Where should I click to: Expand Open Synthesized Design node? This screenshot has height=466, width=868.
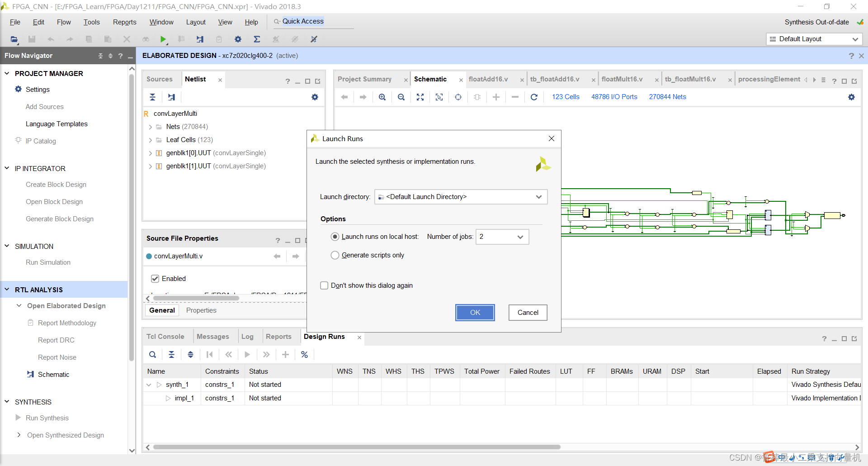pyautogui.click(x=19, y=435)
